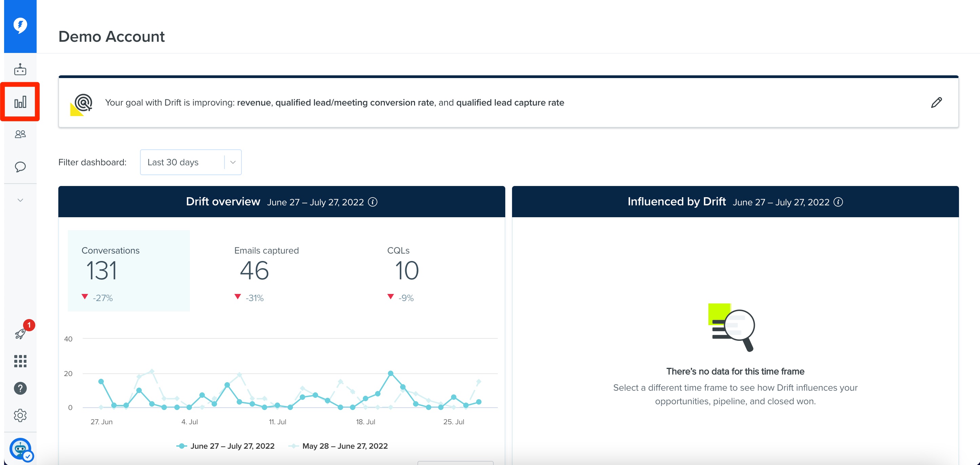Open the Contacts people icon
This screenshot has width=980, height=465.
[20, 134]
